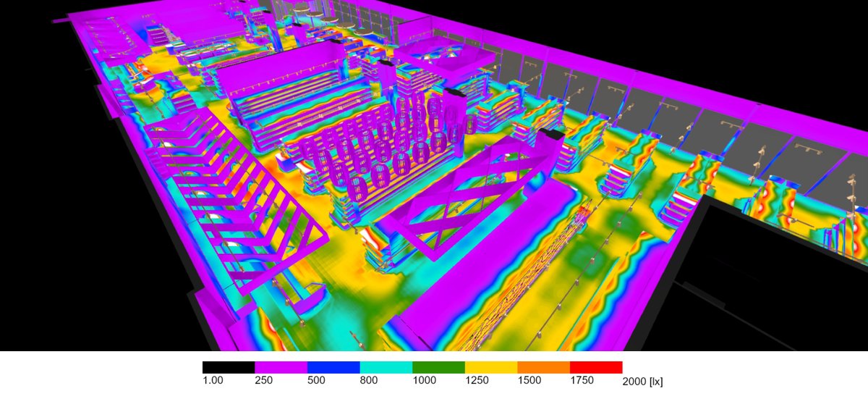868x399 pixels.
Task: Click the black swatch in the lux legend
Action: pyautogui.click(x=229, y=367)
